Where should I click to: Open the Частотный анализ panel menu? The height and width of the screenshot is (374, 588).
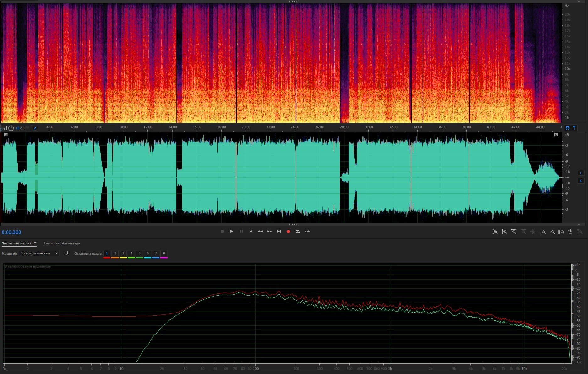pos(35,243)
